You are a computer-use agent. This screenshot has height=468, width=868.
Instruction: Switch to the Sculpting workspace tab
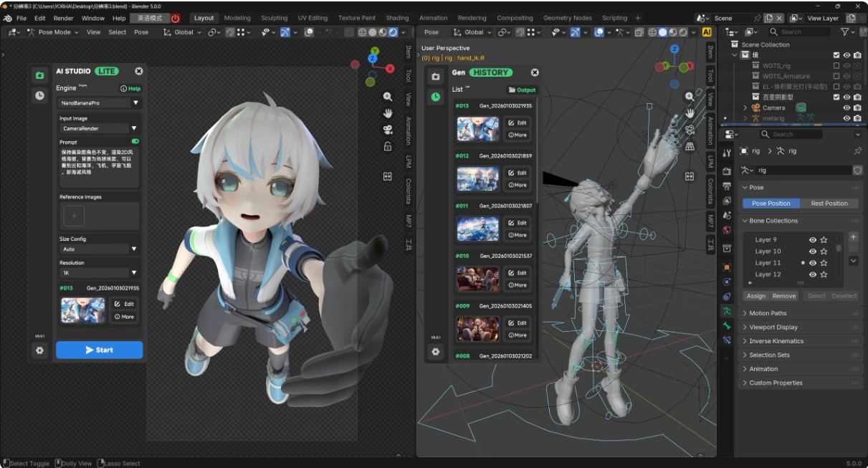[x=275, y=18]
